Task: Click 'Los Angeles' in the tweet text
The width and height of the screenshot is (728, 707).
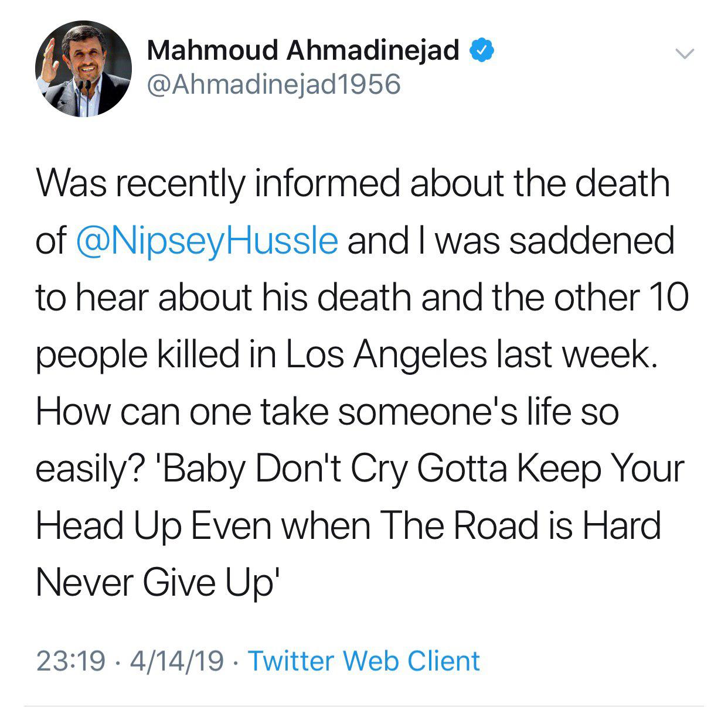Action: pyautogui.click(x=387, y=356)
